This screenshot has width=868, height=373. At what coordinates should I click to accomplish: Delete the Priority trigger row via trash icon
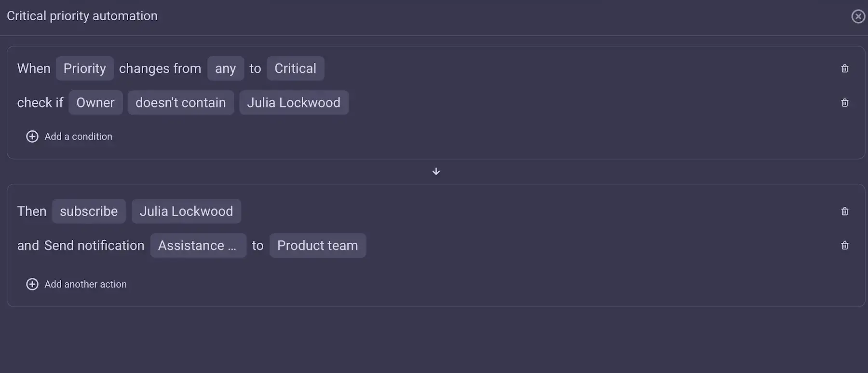[x=844, y=68]
